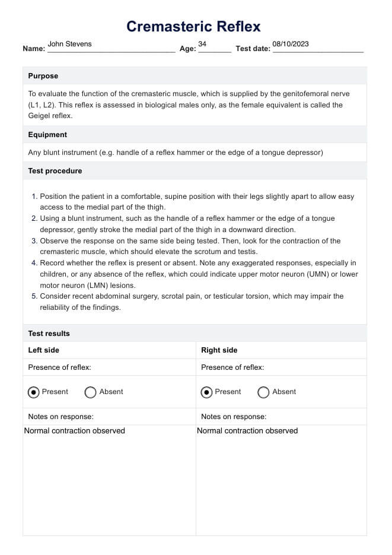Click the Equipment section header

pos(47,135)
